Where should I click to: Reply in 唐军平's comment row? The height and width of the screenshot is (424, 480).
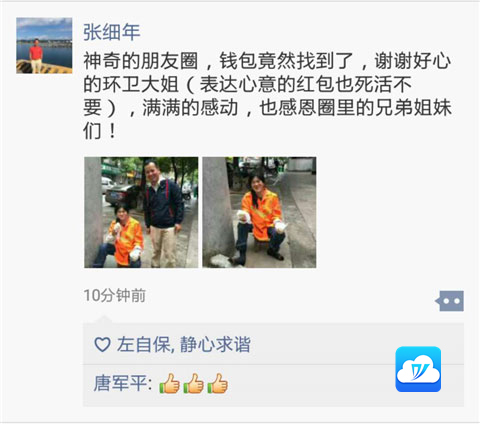[x=273, y=385]
